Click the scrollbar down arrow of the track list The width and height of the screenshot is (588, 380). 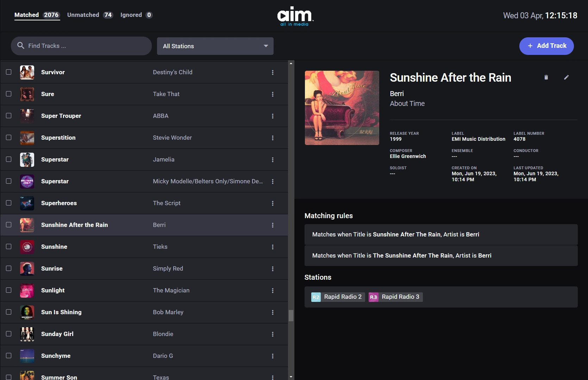coord(291,377)
